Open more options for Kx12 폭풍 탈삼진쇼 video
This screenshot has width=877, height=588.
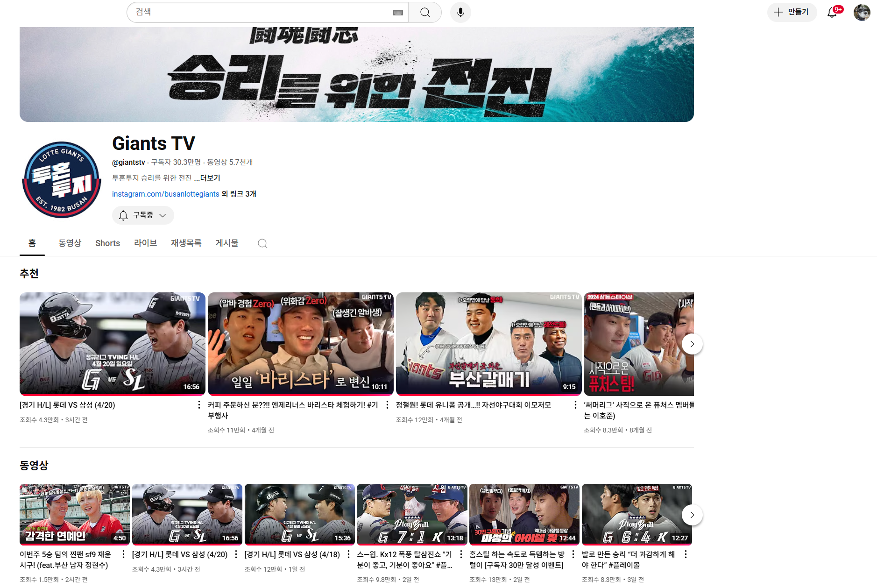(461, 554)
